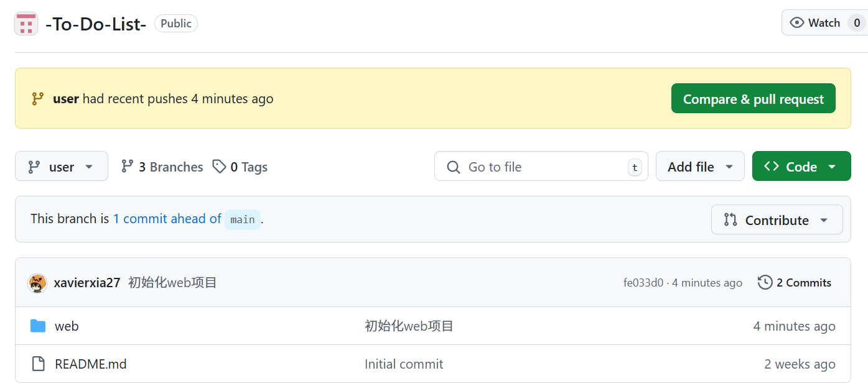Click the magnifier icon in file search
The image size is (868, 386).
(454, 167)
